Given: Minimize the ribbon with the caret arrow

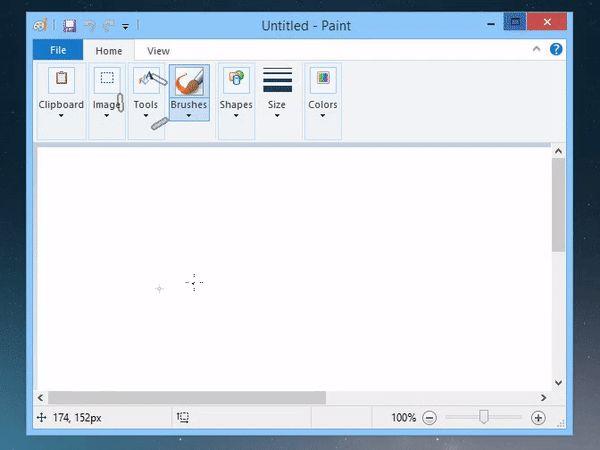Looking at the screenshot, I should [536, 49].
